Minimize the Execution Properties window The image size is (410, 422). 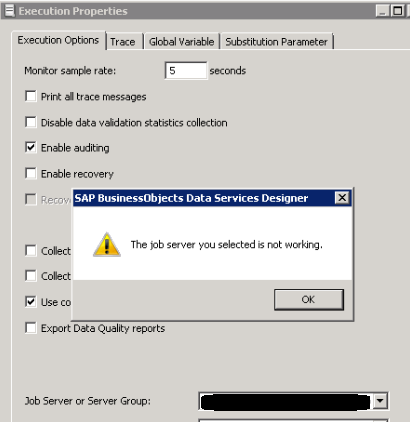tap(382, 11)
